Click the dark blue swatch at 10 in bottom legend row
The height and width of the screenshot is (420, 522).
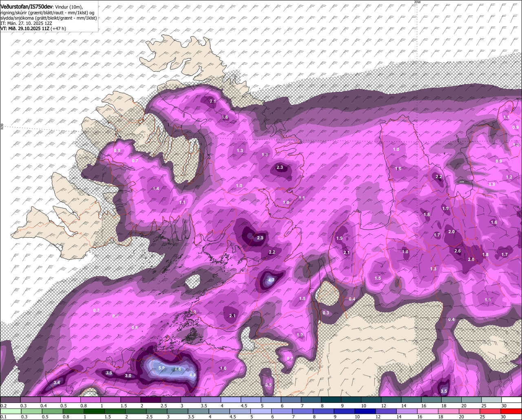(x=364, y=411)
